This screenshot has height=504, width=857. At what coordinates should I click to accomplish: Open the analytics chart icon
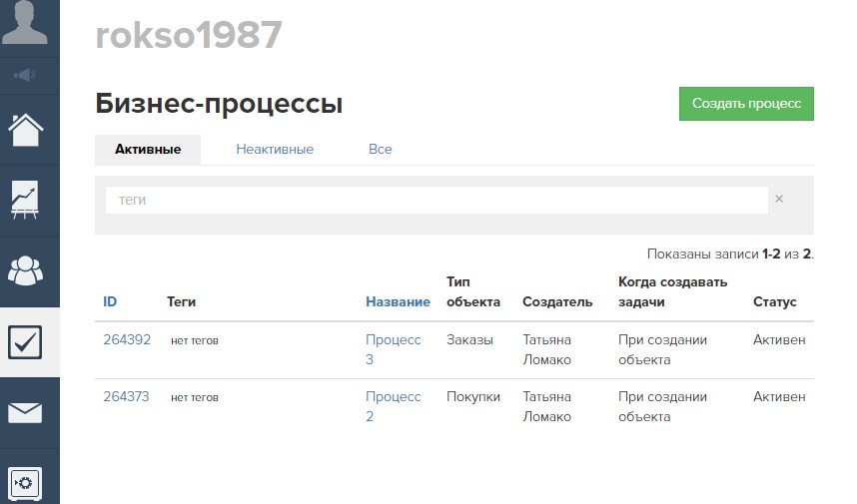pyautogui.click(x=26, y=200)
